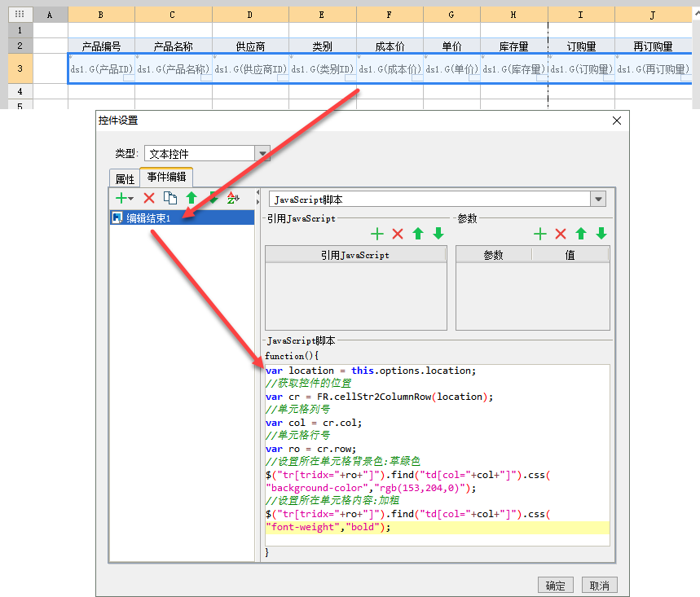Open the add event dropdown (green plus)
This screenshot has width=700, height=597.
point(124,198)
